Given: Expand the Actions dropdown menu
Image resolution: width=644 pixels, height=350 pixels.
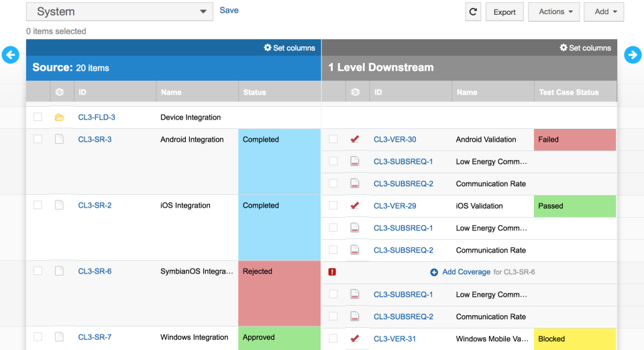Looking at the screenshot, I should tap(554, 11).
